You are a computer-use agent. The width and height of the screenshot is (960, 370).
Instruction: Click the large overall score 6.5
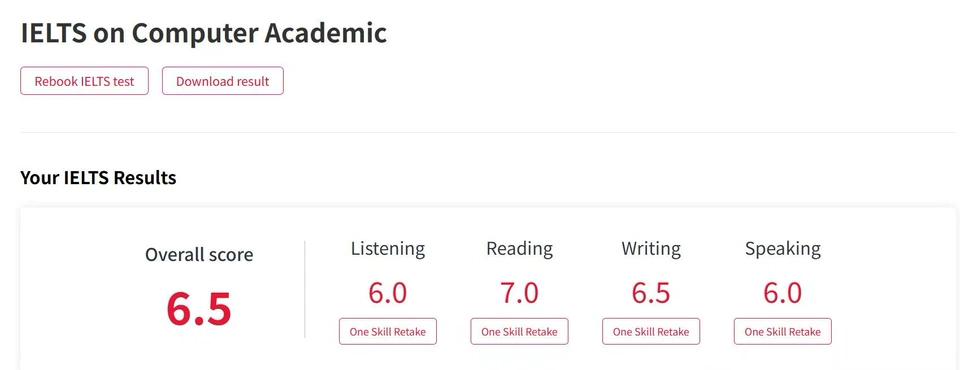pos(199,309)
